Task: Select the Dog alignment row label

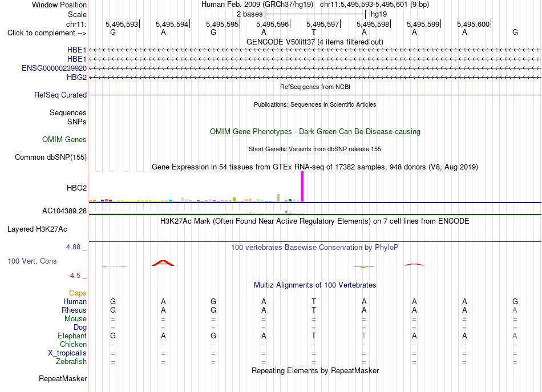Action: pos(80,327)
